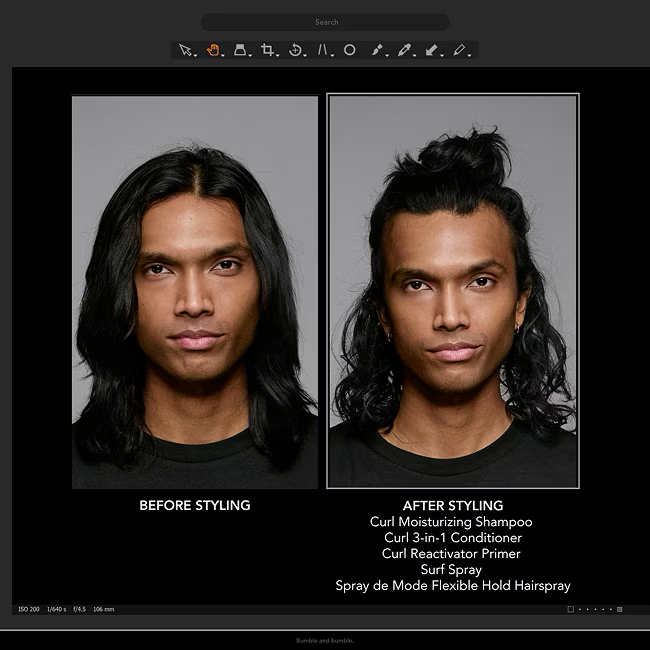The width and height of the screenshot is (650, 650).
Task: Switch to grid view icon in status bar
Action: pyautogui.click(x=619, y=609)
